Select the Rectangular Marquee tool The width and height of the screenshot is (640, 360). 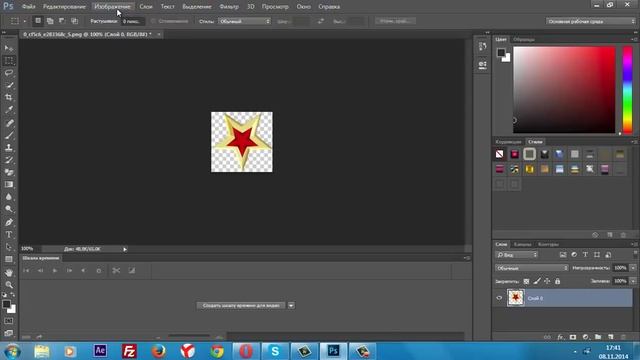point(9,60)
